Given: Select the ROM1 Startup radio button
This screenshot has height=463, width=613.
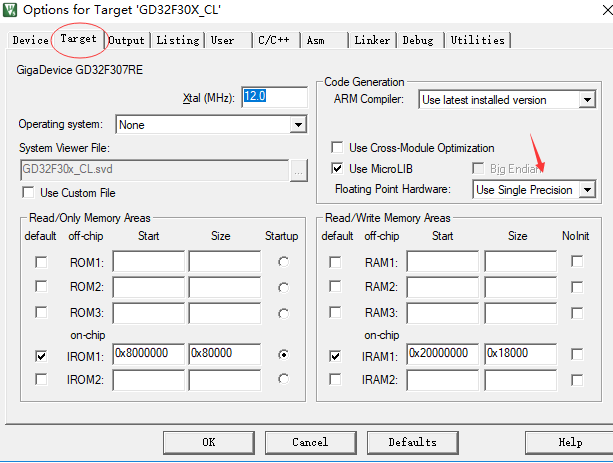Looking at the screenshot, I should [x=283, y=262].
